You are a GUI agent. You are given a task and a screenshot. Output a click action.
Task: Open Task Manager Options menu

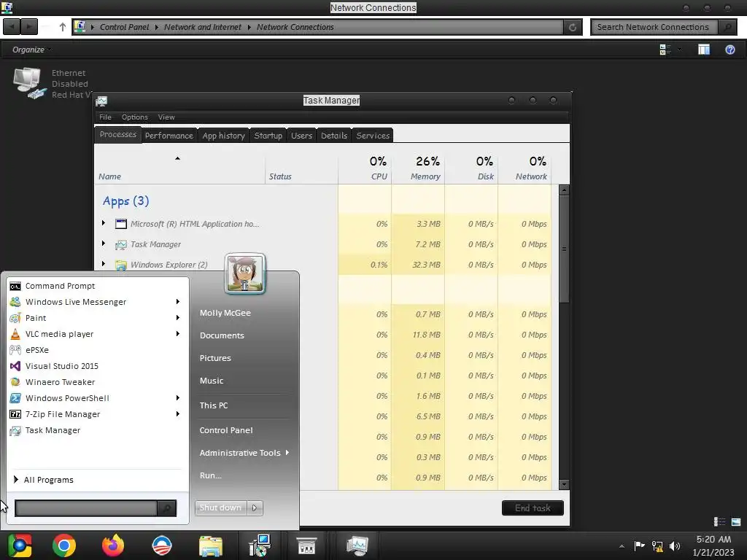coord(135,117)
